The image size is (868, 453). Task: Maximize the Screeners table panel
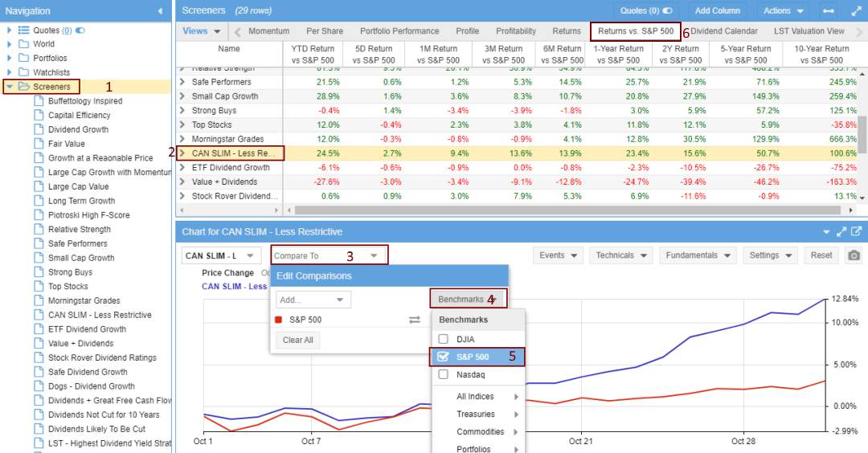[x=855, y=11]
